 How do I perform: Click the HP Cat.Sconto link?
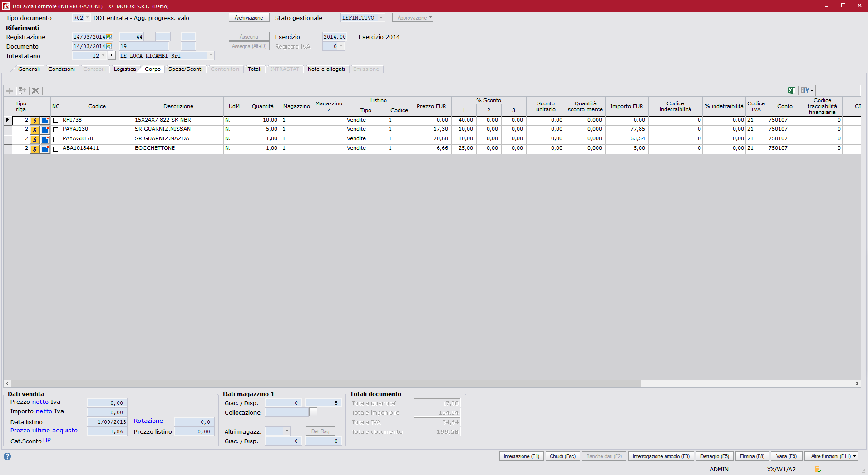click(x=47, y=440)
